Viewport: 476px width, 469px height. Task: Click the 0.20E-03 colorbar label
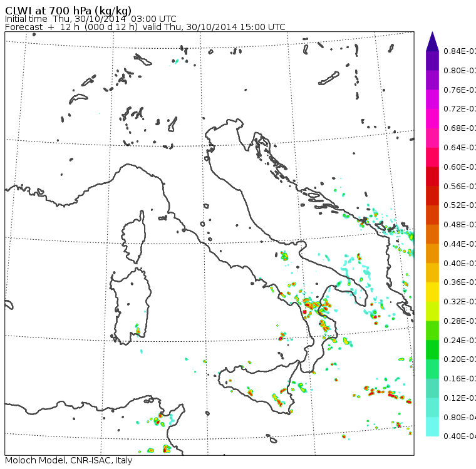(x=460, y=359)
